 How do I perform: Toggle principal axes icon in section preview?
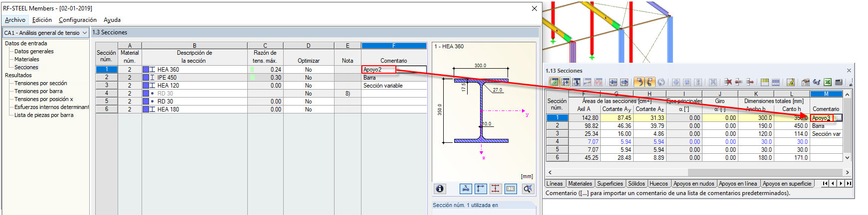(481, 189)
